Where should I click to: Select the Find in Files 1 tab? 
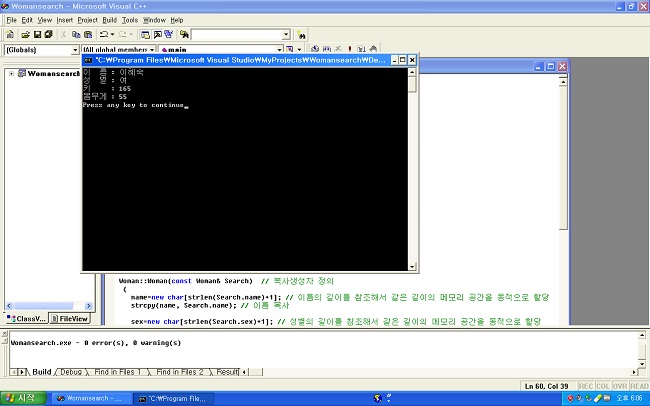[x=115, y=372]
